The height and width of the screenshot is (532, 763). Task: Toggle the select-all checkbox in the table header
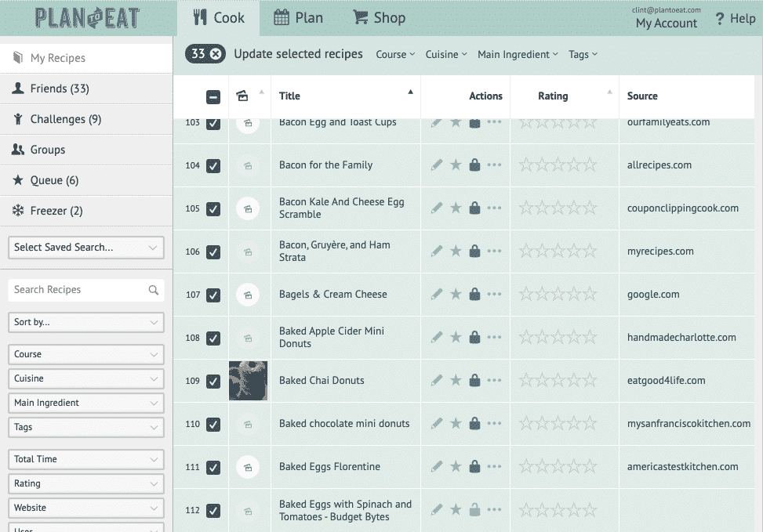[x=213, y=97]
